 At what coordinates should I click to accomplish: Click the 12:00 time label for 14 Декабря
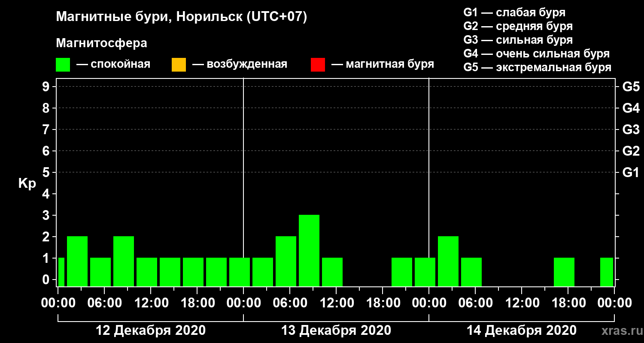coord(522,303)
